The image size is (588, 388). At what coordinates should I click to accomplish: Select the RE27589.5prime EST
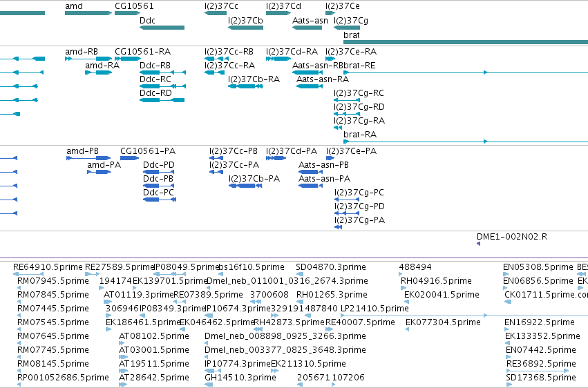[93, 274]
